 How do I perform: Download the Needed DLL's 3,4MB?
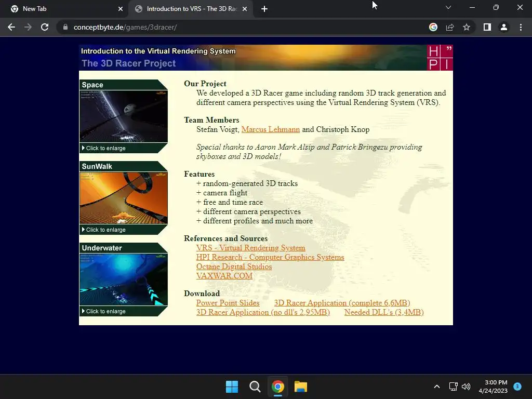click(384, 312)
